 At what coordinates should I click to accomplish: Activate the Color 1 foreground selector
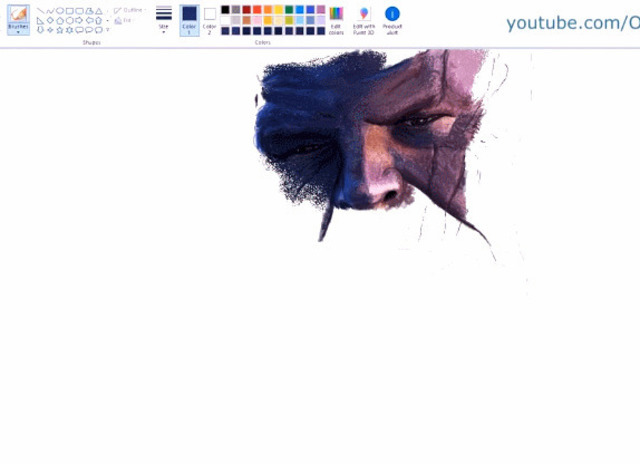[x=189, y=18]
